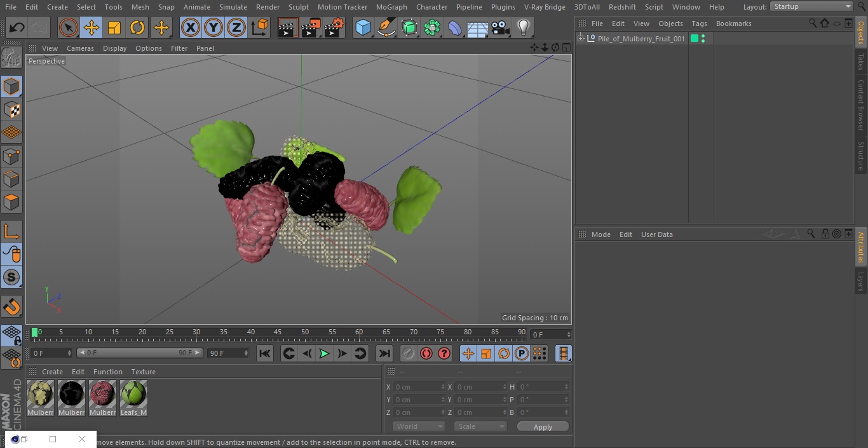Switch to Points mode
This screenshot has height=448, width=868.
point(11,156)
